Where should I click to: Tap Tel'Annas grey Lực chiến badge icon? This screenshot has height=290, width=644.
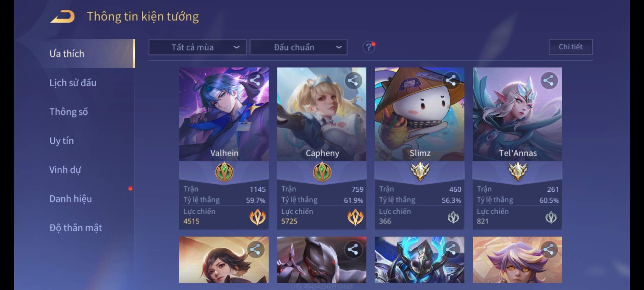(x=551, y=217)
